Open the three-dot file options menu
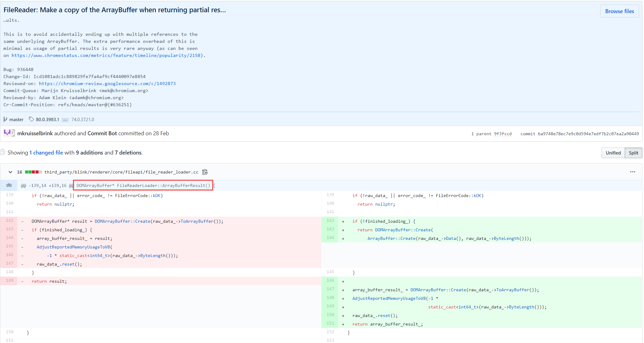Image resolution: width=644 pixels, height=343 pixels. point(632,172)
